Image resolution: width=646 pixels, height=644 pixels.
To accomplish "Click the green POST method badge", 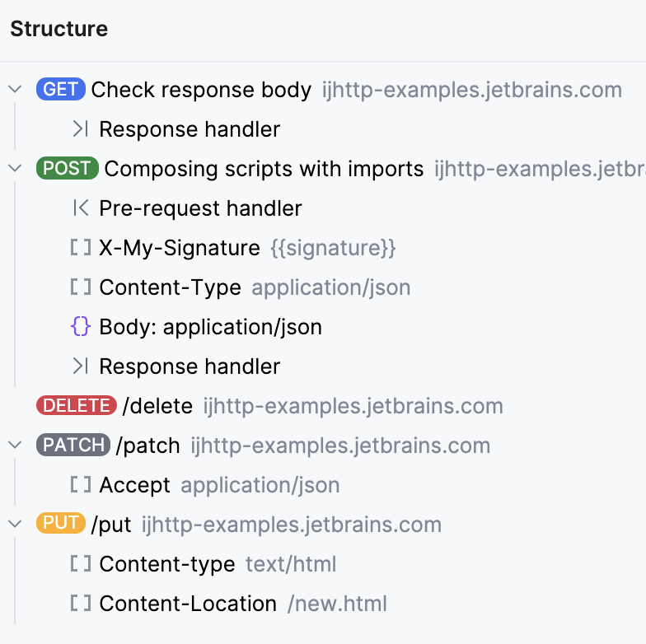I will click(68, 169).
